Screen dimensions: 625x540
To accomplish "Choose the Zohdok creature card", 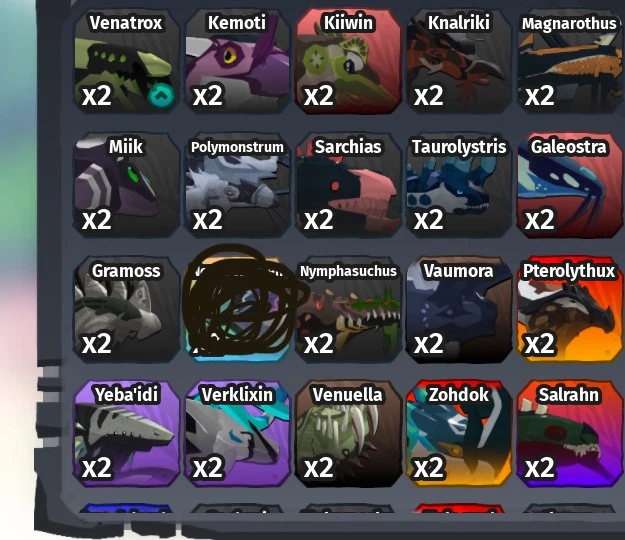I will click(x=459, y=434).
